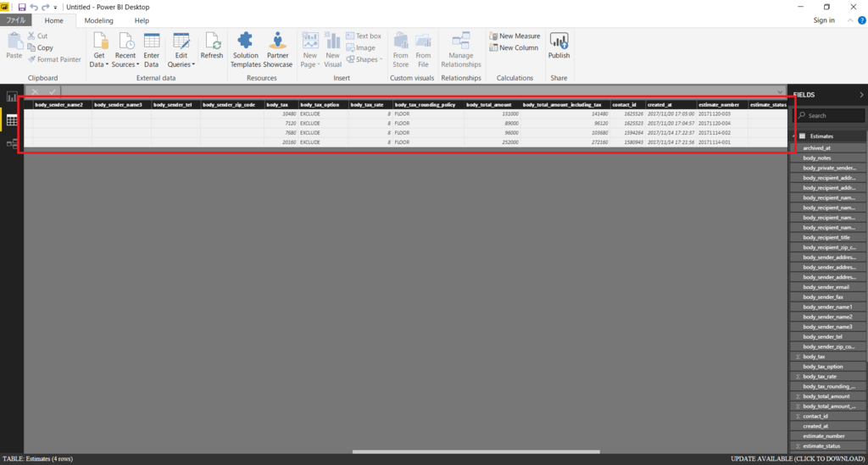This screenshot has width=868, height=465.
Task: Open Manage Relationships
Action: click(x=460, y=50)
